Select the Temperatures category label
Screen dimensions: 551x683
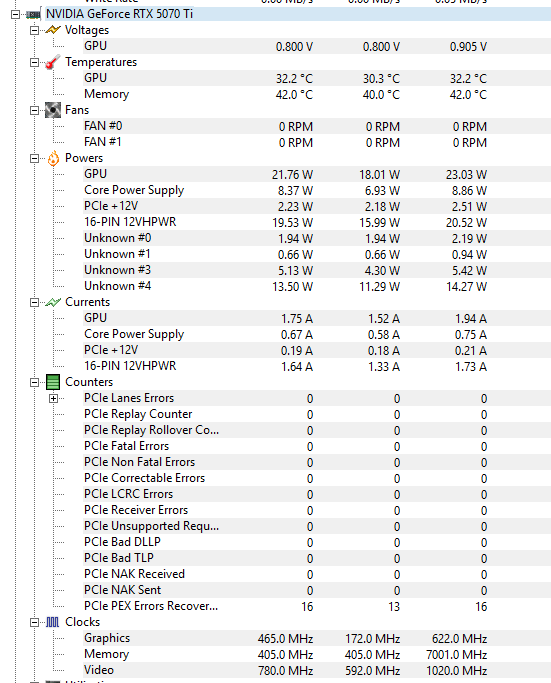[x=101, y=62]
